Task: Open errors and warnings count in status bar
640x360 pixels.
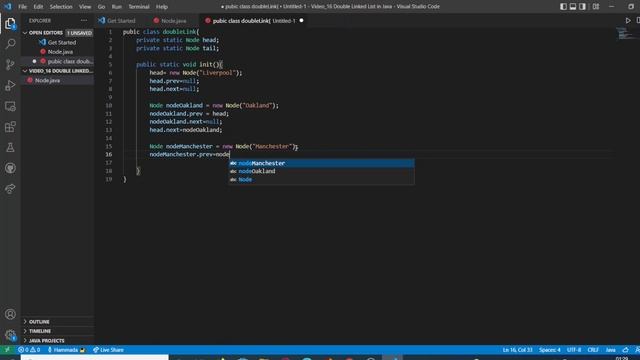Action: click(x=29, y=350)
